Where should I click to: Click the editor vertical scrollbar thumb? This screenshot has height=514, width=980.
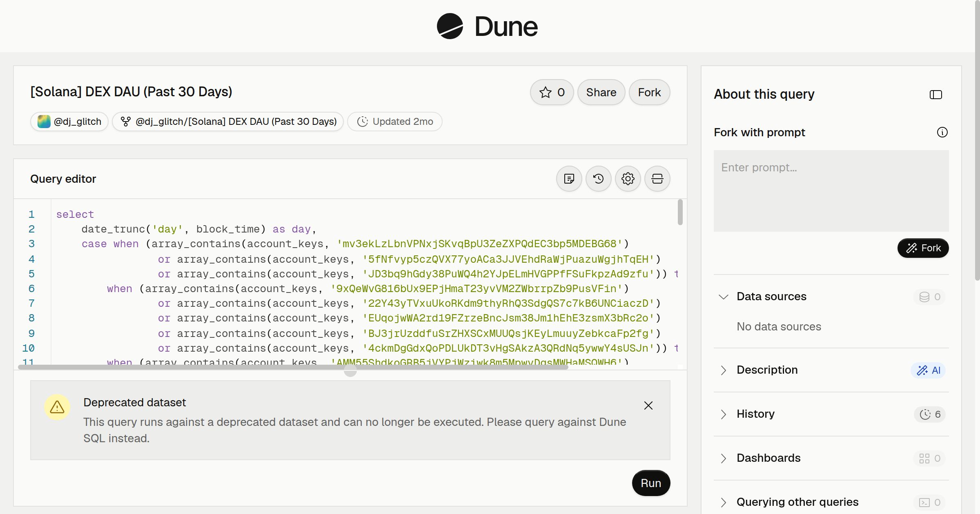click(x=680, y=212)
